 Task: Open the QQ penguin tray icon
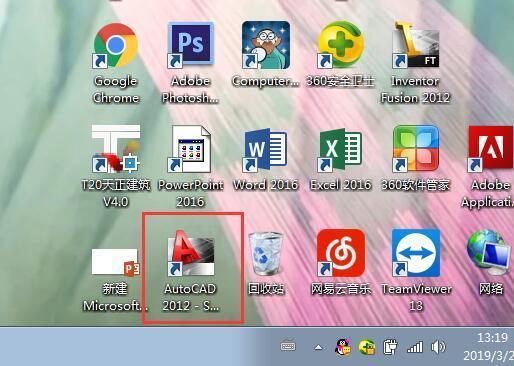tap(342, 347)
